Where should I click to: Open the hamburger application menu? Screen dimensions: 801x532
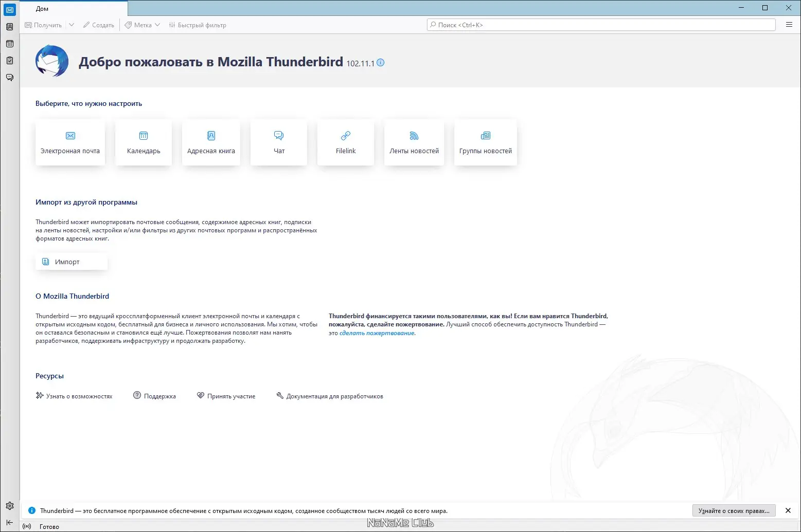click(x=789, y=25)
